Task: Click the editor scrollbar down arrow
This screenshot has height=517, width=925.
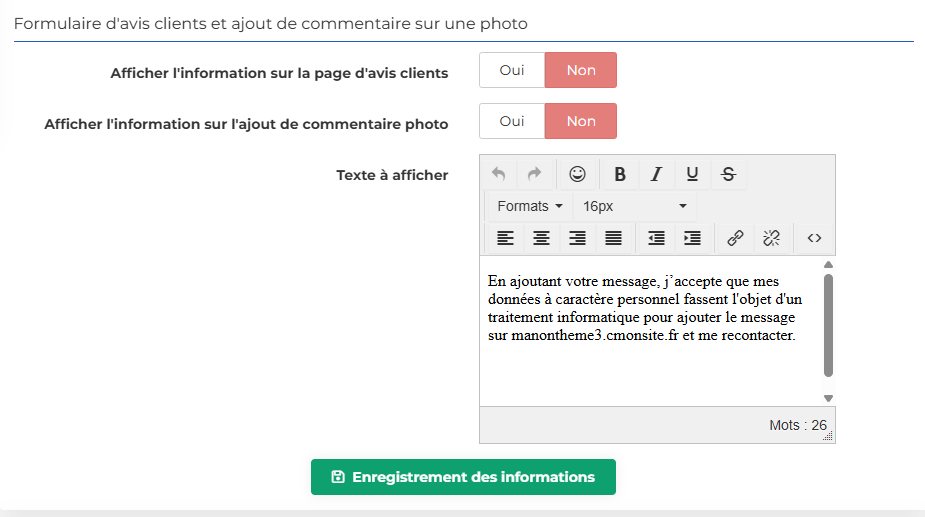Action: 828,398
